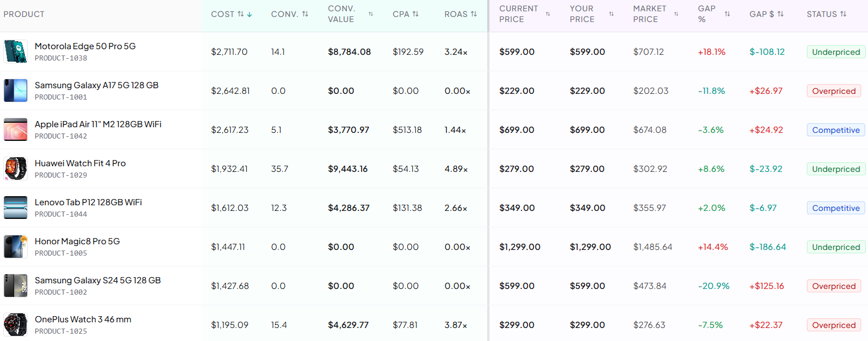
Task: Select the OnePlus Watch 3 46 mm row
Action: point(83,319)
